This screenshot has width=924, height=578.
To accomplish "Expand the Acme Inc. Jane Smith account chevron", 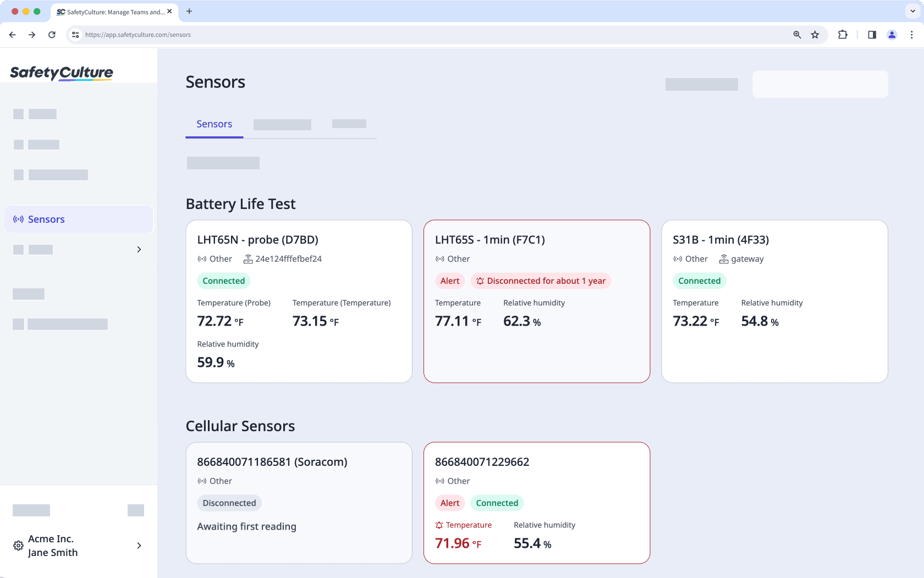I will 139,546.
